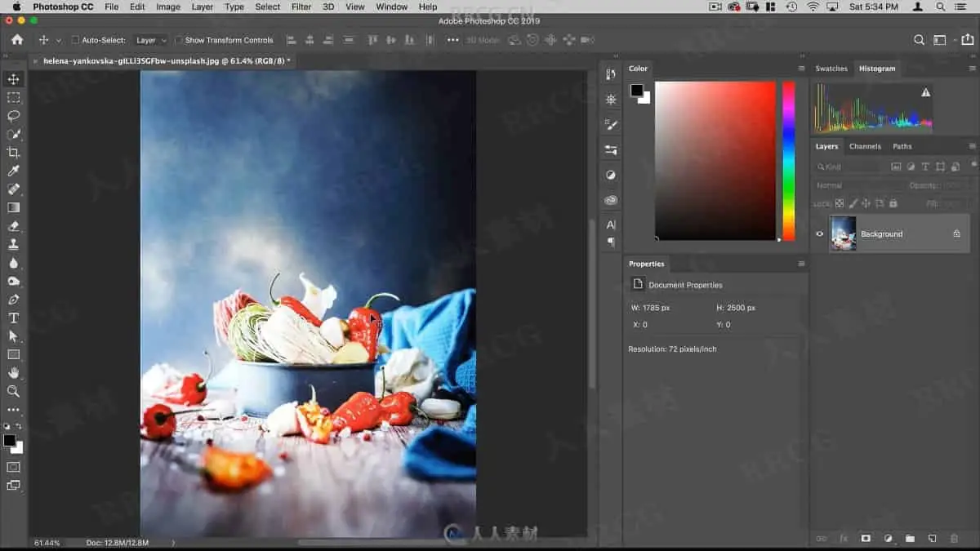Screen dimensions: 980x551
Task: Enable the Auto-Select checkbox
Action: (75, 40)
